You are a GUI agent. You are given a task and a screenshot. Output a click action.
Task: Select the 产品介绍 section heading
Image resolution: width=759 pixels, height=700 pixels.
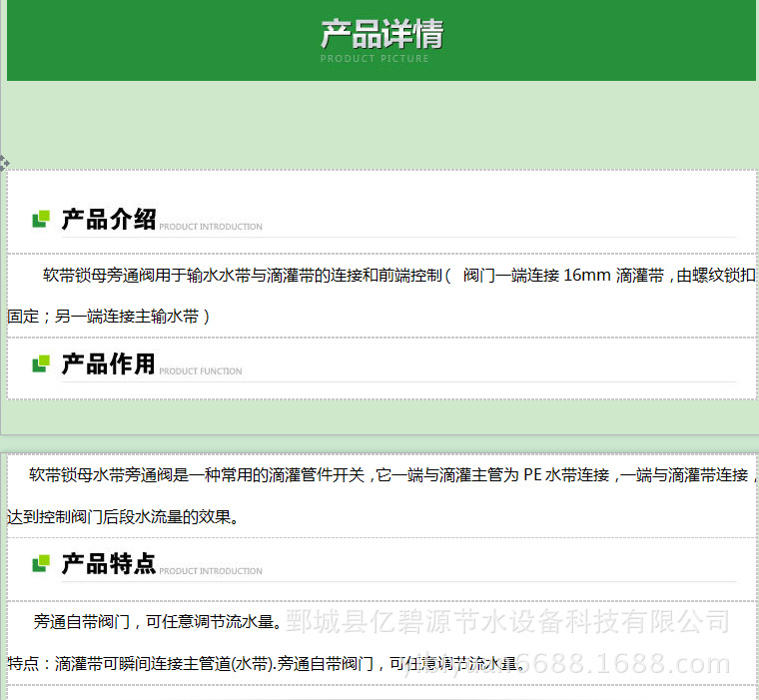[108, 220]
